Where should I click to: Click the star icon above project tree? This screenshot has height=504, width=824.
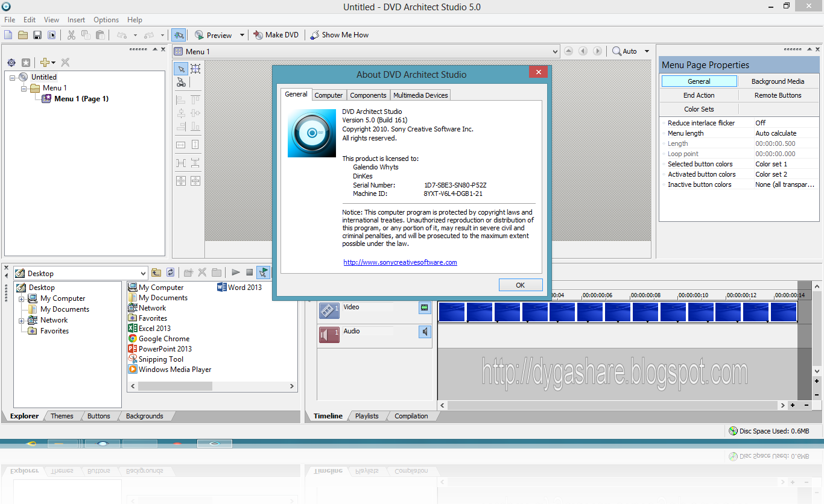pos(26,63)
